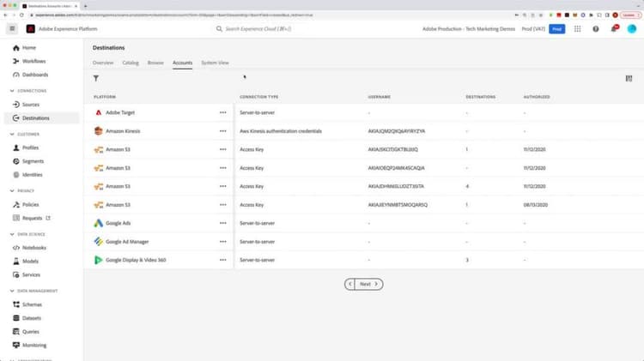Click the Google Ads platform icon

[98, 223]
